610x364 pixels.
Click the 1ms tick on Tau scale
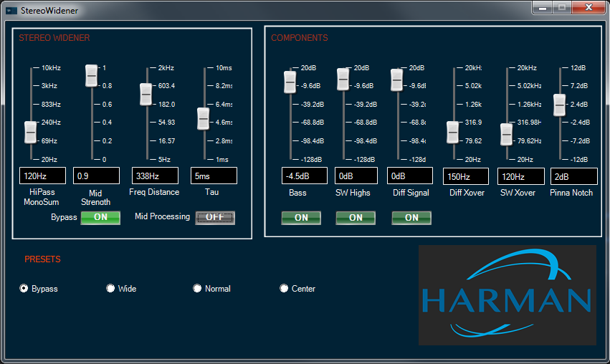point(222,160)
